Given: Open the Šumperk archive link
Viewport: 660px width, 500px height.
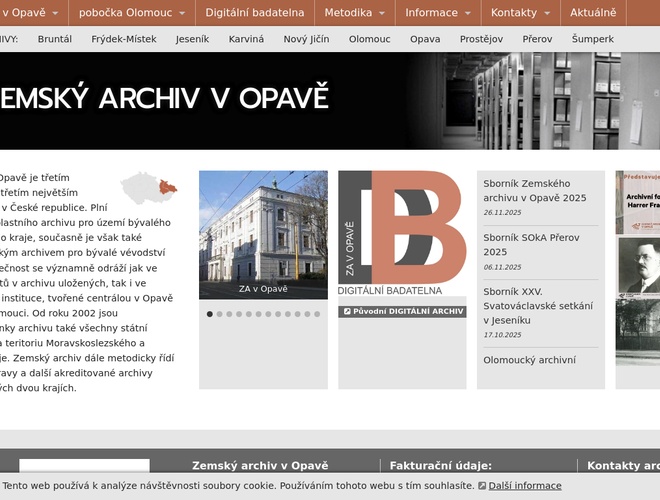Looking at the screenshot, I should coord(593,39).
